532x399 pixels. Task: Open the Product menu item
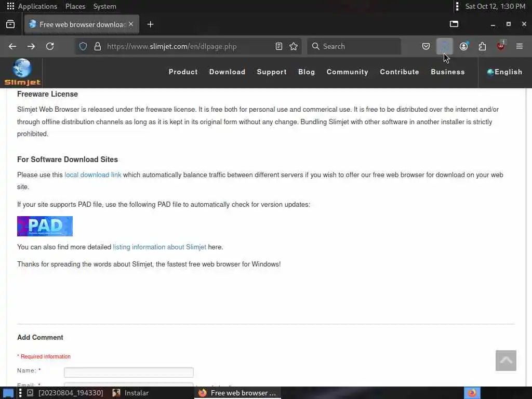pos(183,72)
